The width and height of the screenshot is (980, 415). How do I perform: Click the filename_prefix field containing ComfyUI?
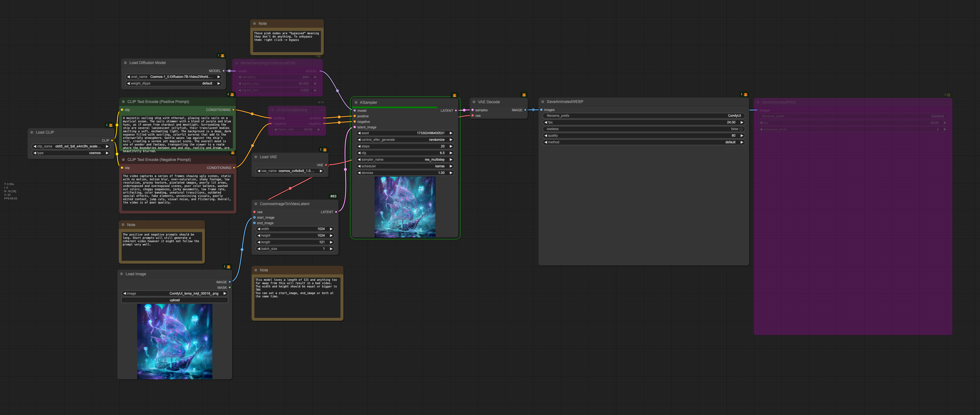click(644, 116)
